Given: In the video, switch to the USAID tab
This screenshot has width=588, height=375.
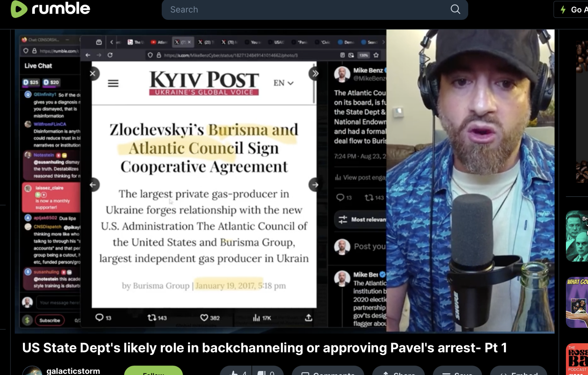Looking at the screenshot, I should [276, 42].
